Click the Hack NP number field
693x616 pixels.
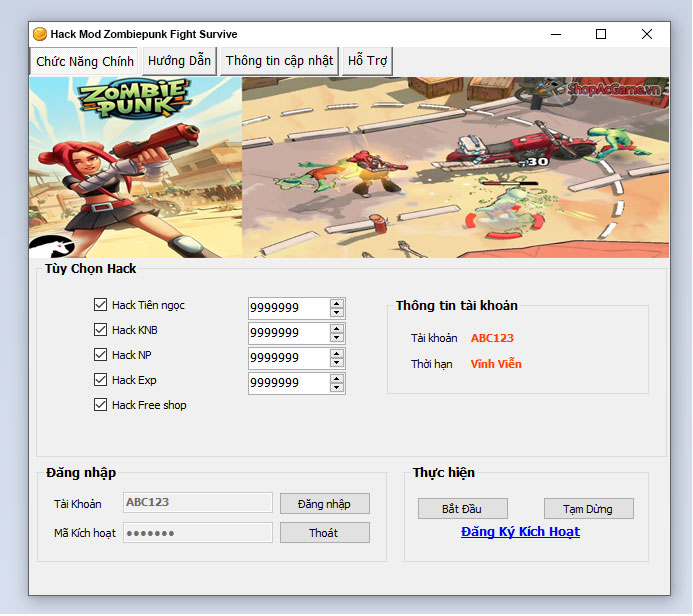pyautogui.click(x=289, y=358)
